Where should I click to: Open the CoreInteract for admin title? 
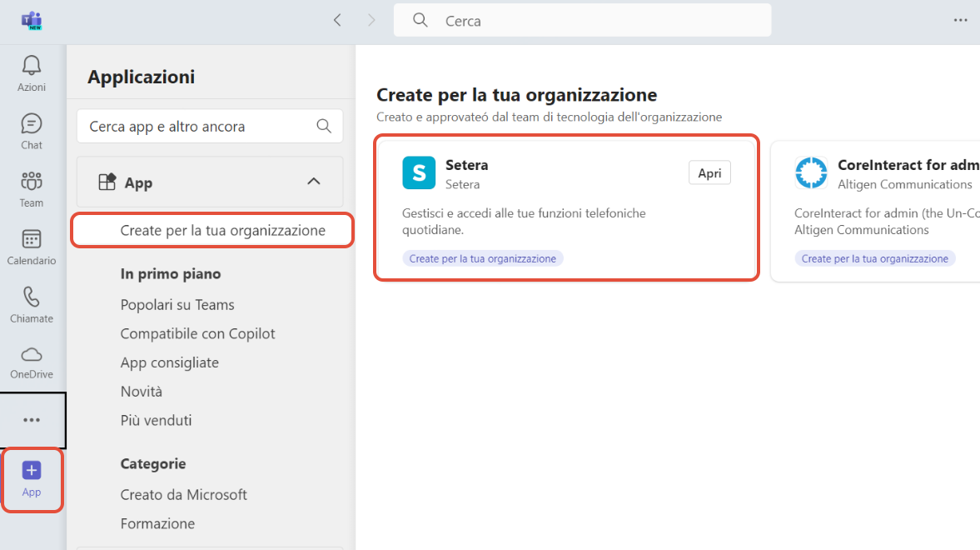pos(908,165)
